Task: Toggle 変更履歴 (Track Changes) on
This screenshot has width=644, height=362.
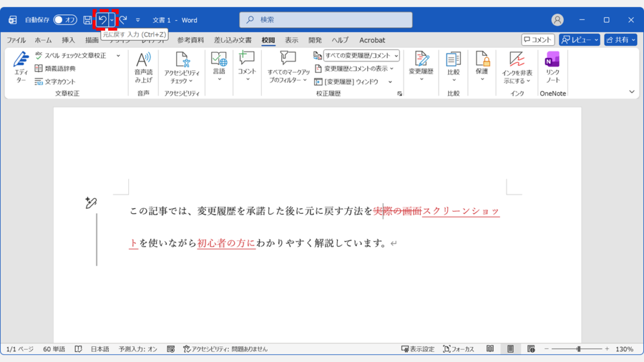Action: pos(420,63)
